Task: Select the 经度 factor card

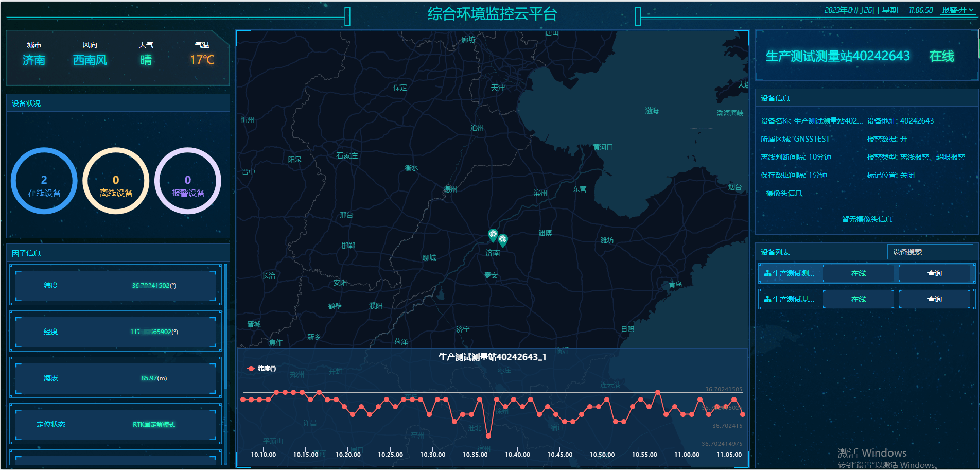Action: tap(115, 332)
